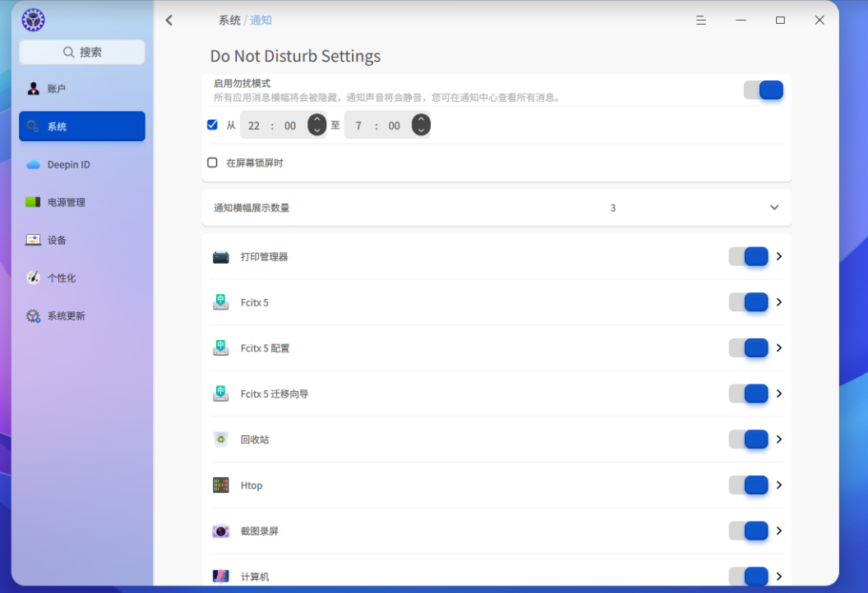This screenshot has height=593, width=868.
Task: Expand Htop details chevron
Action: [x=779, y=485]
